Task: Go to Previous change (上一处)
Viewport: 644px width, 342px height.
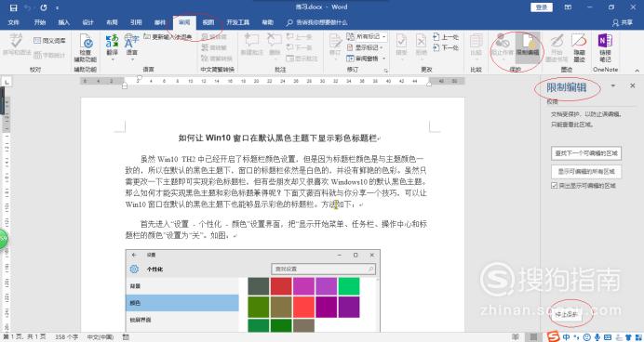Action: 446,37
